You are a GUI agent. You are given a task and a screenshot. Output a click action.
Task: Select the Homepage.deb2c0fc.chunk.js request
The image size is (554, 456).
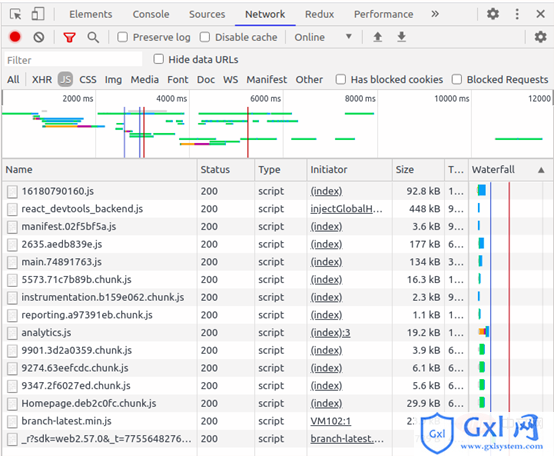(89, 403)
